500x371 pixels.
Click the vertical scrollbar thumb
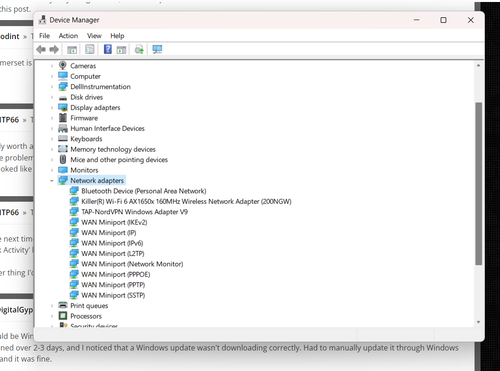click(x=479, y=184)
